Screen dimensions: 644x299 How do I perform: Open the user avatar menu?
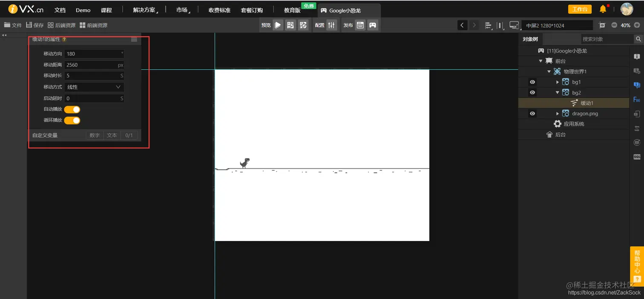coord(627,9)
